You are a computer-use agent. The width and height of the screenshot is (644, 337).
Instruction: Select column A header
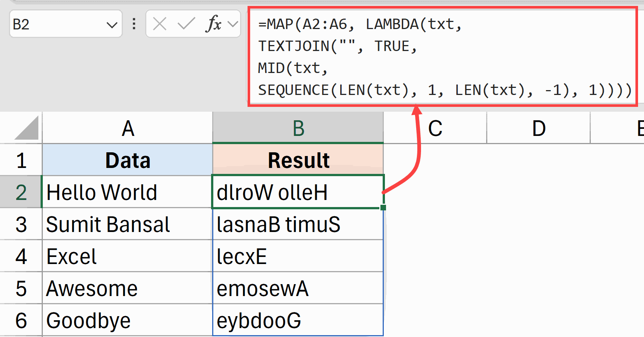(127, 128)
